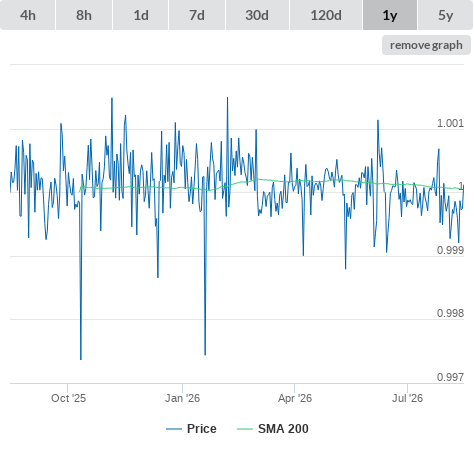Click the 1.001 y-axis gridline label
Screen dimensions: 474x455
(450, 123)
